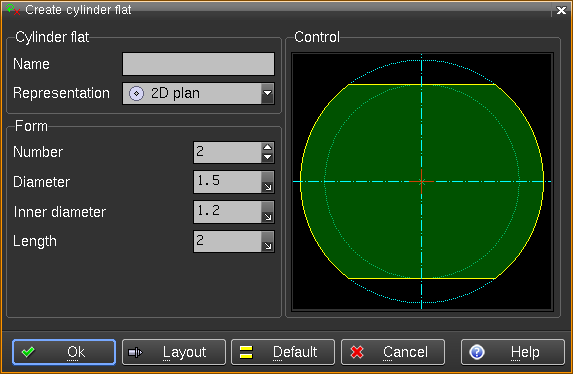573x374 pixels.
Task: Expand the Representation dropdown arrow
Action: 267,93
